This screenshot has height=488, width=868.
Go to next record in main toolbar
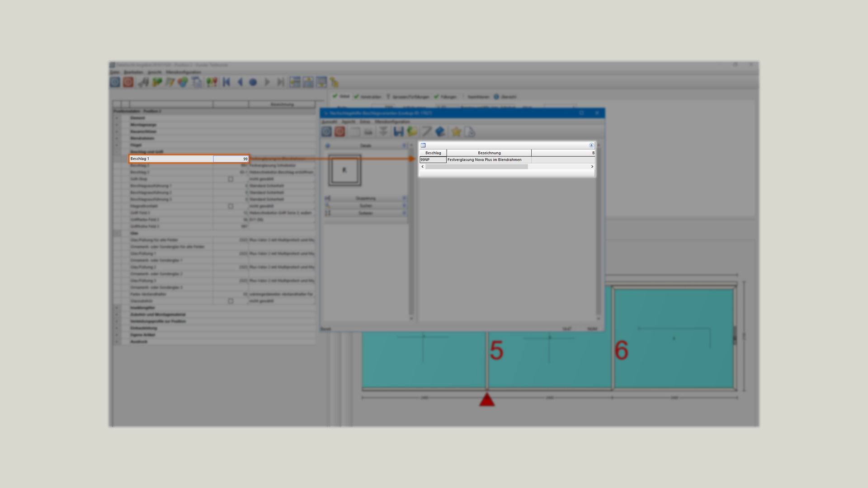pos(267,82)
